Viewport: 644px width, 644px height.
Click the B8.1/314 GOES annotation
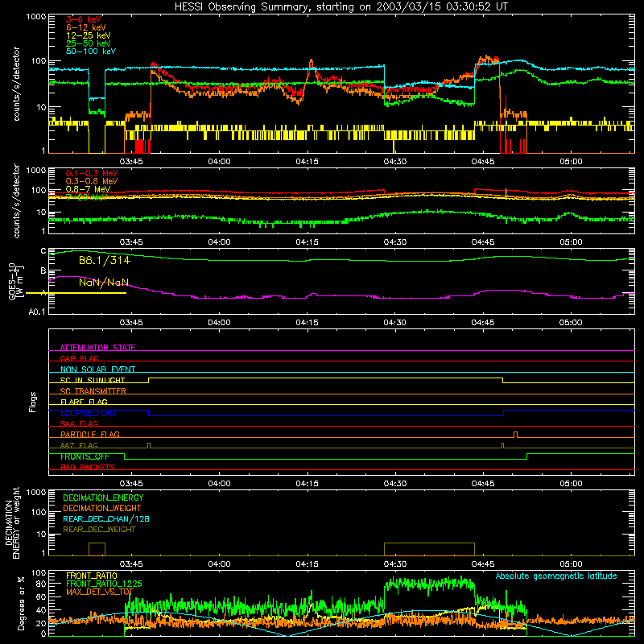pos(105,260)
